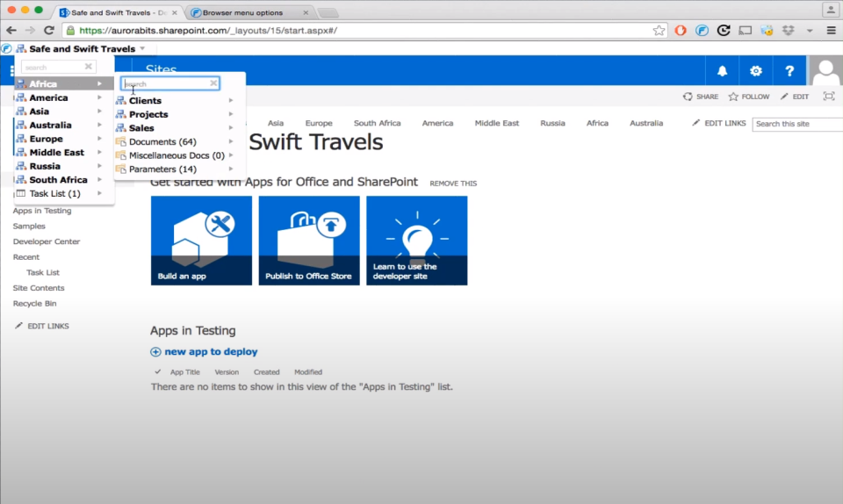Expand the Parameters (14) arrow

coord(231,169)
